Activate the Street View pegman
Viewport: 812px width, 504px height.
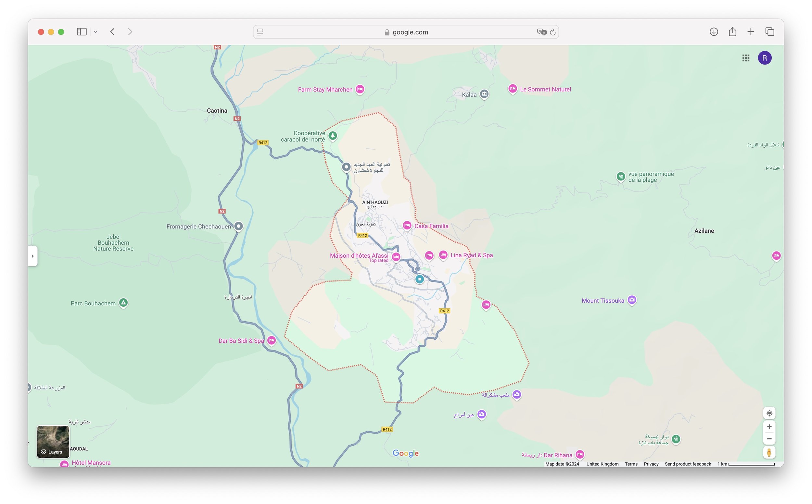[769, 453]
